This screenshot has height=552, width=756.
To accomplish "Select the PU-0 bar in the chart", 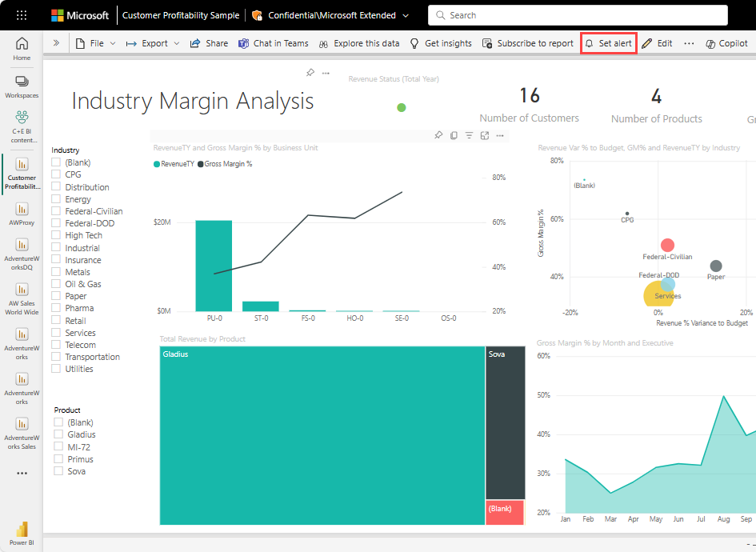I will 214,266.
